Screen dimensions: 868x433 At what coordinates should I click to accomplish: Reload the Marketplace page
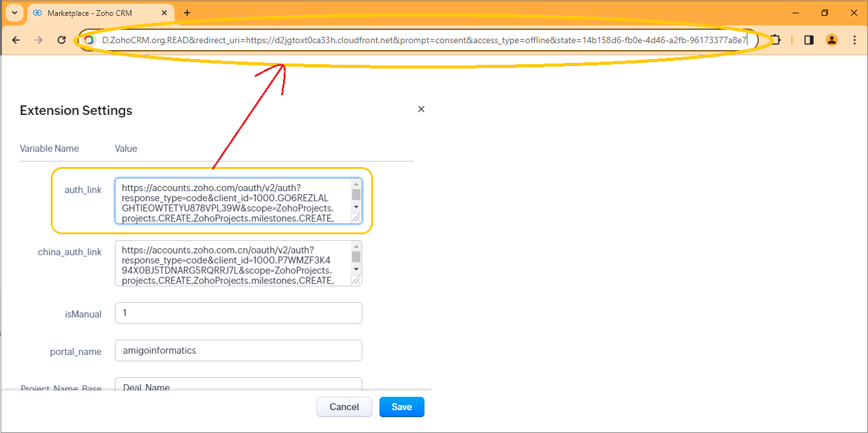62,40
